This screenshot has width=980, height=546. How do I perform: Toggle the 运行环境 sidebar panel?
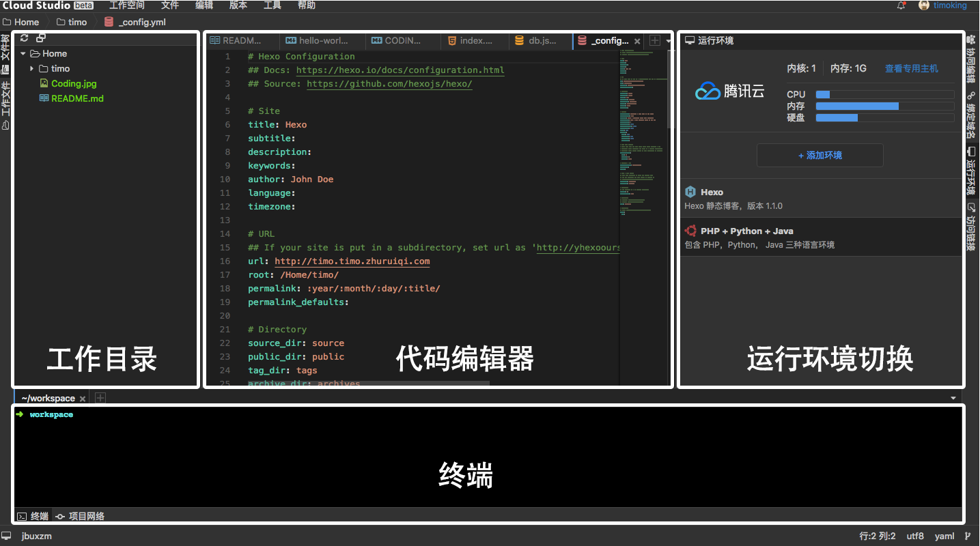pyautogui.click(x=971, y=172)
